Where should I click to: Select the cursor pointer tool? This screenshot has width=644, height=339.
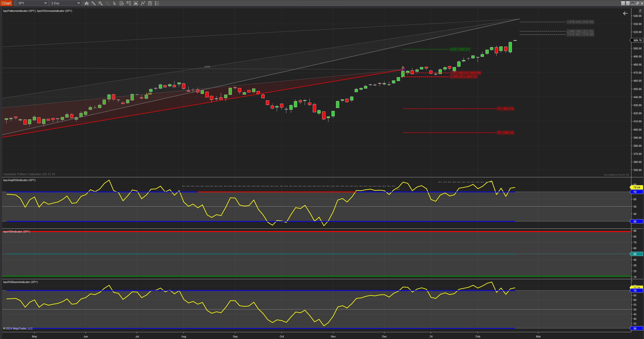114,3
